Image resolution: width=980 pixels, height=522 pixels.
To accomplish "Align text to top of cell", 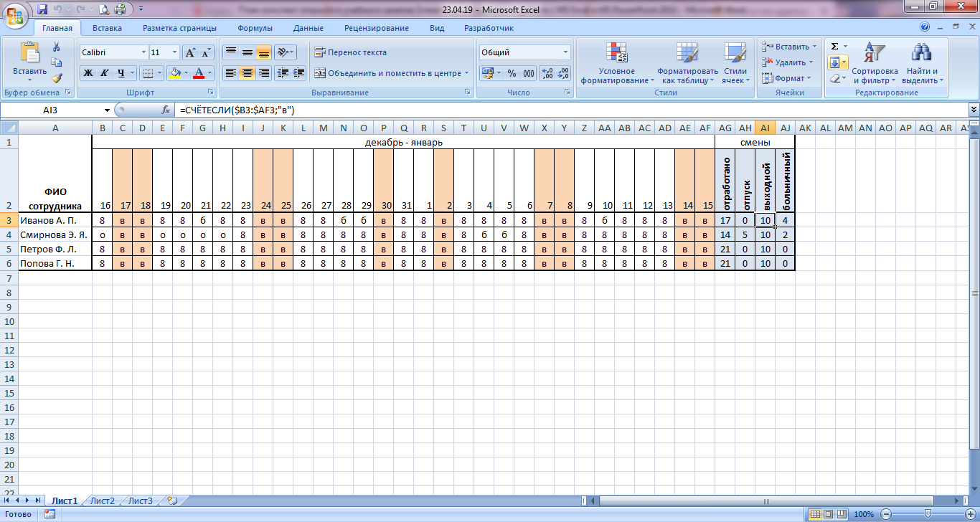I will pos(230,52).
